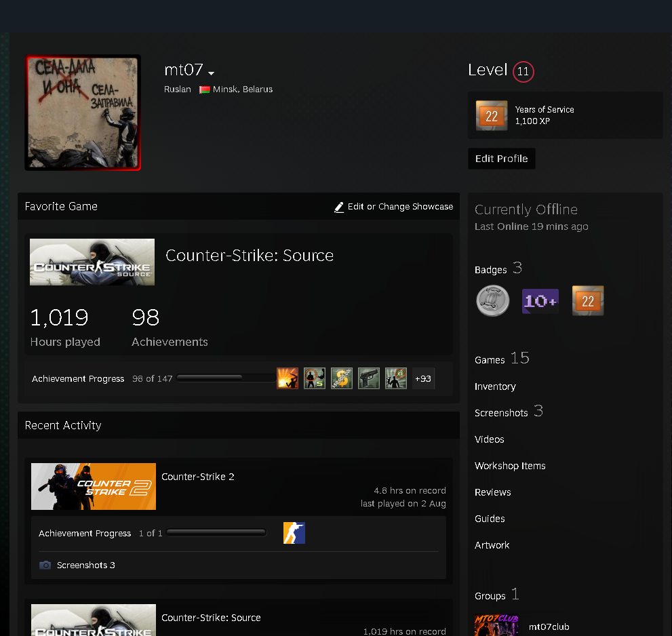This screenshot has height=636, width=672.
Task: Open the mt07 profile avatar image
Action: pos(83,113)
